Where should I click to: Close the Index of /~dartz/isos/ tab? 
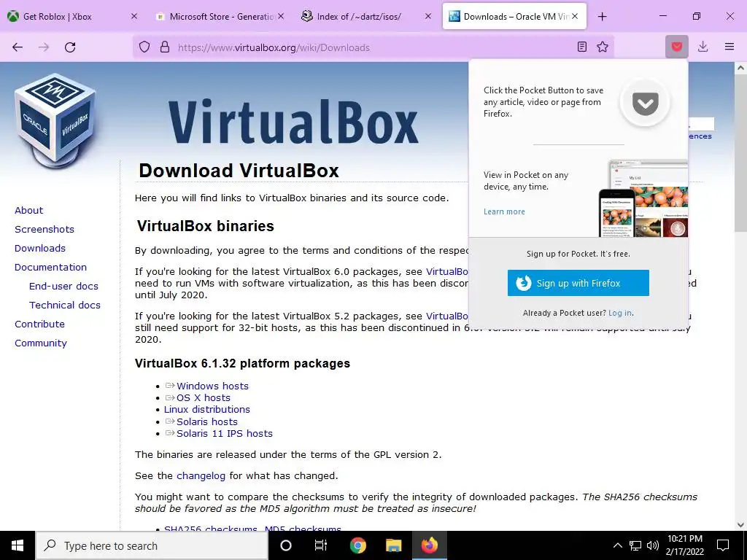pos(427,16)
